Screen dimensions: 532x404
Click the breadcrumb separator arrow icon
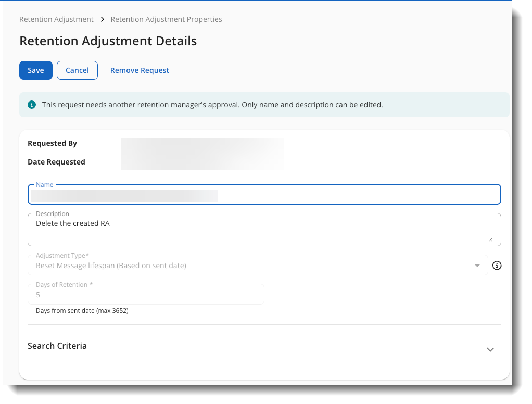point(102,19)
